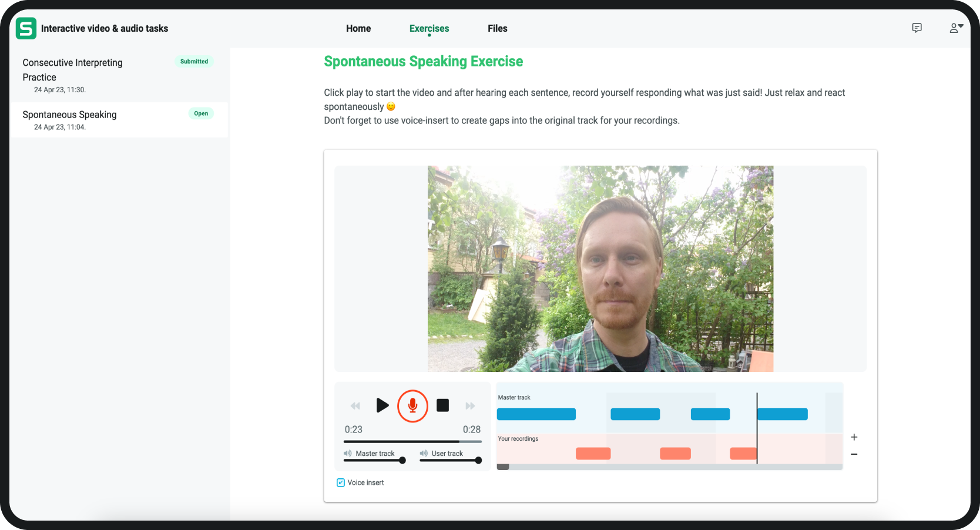Click the User track volume slider handle

click(x=478, y=461)
